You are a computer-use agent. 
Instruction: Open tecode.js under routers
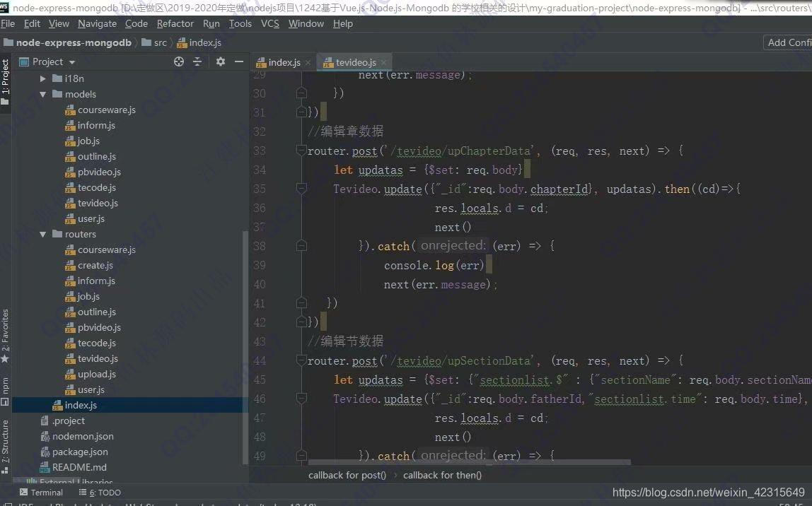(91, 343)
